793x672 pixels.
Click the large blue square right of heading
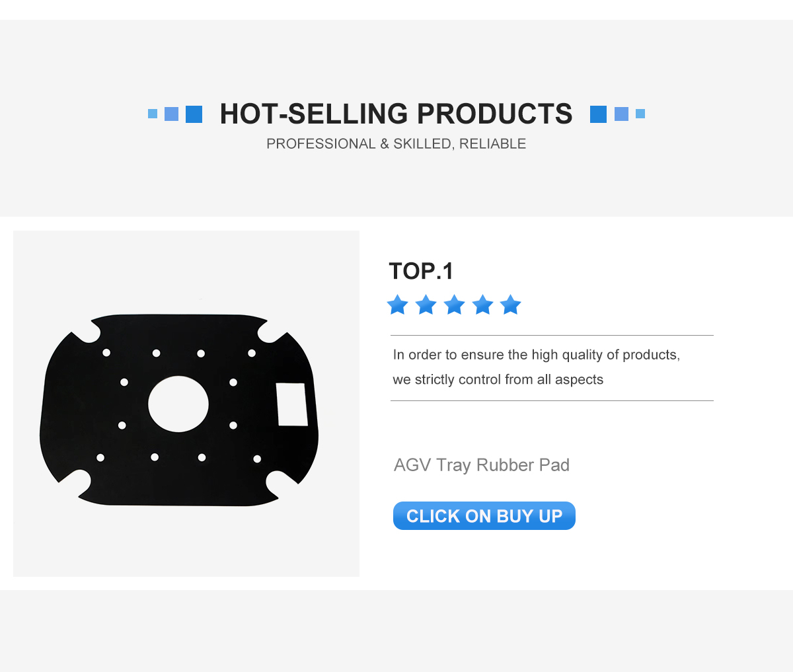coord(598,114)
